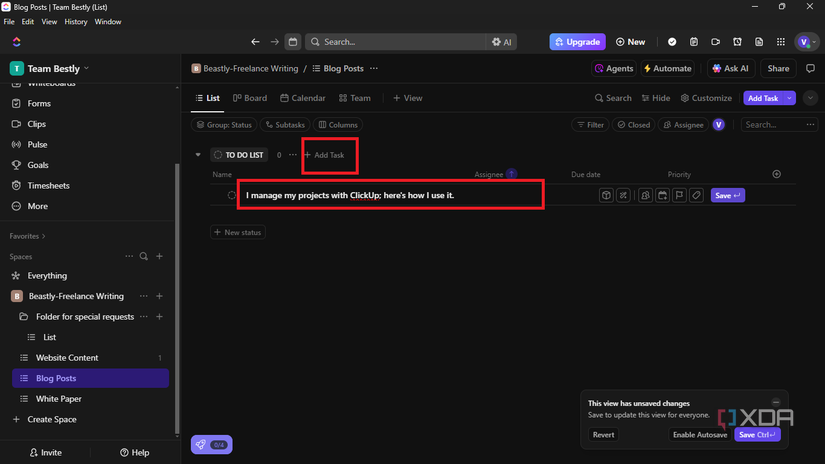Search spaces with the magnifier icon in the sidebar
Viewport: 825px width, 464px height.
pyautogui.click(x=144, y=256)
